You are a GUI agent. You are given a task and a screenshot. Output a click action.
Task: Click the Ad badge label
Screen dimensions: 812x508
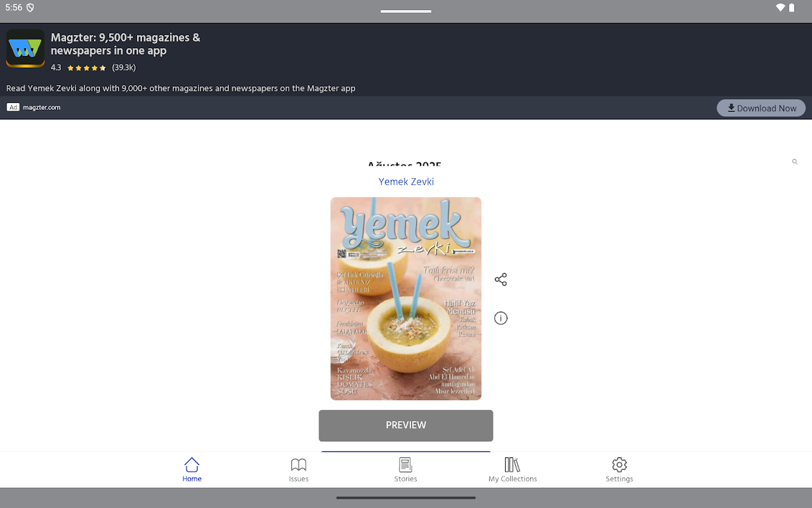point(13,107)
